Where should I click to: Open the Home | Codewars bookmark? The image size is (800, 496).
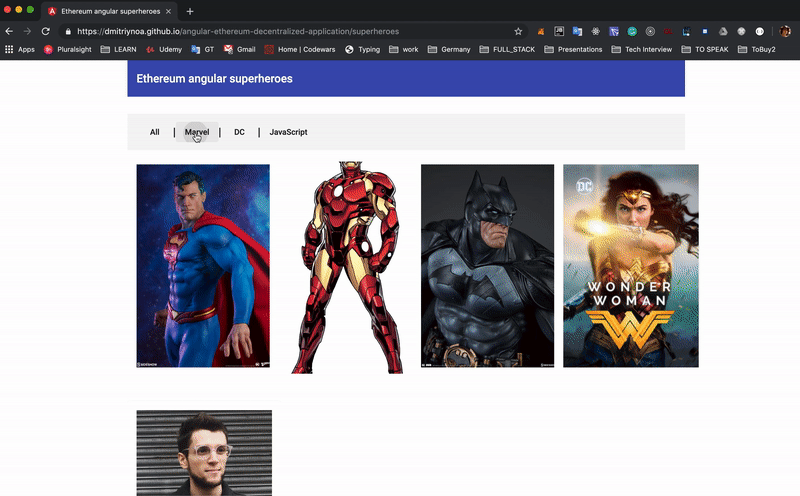coord(300,49)
